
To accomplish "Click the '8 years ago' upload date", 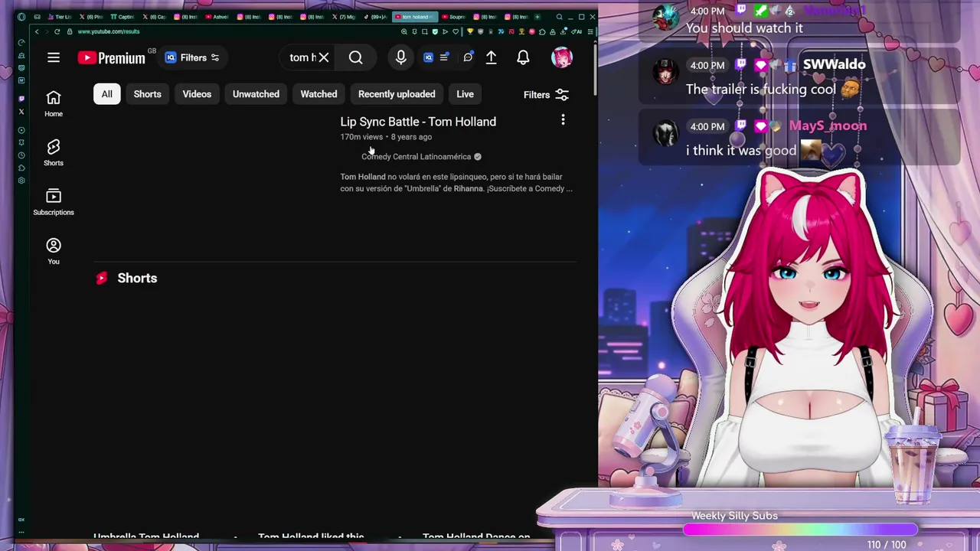I will pyautogui.click(x=411, y=137).
